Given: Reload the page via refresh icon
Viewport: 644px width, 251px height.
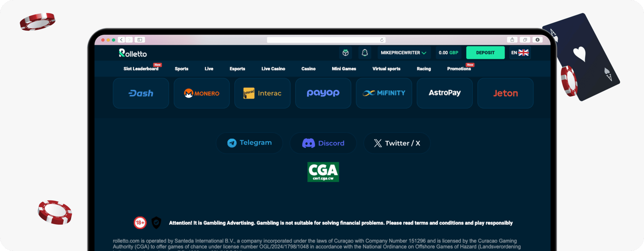Looking at the screenshot, I should 382,40.
